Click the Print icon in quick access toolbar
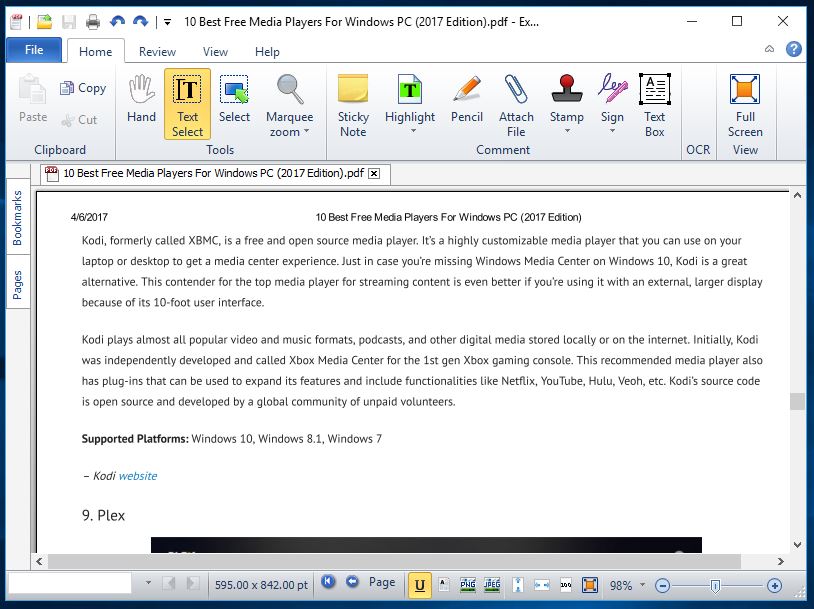The height and width of the screenshot is (609, 814). 92,21
